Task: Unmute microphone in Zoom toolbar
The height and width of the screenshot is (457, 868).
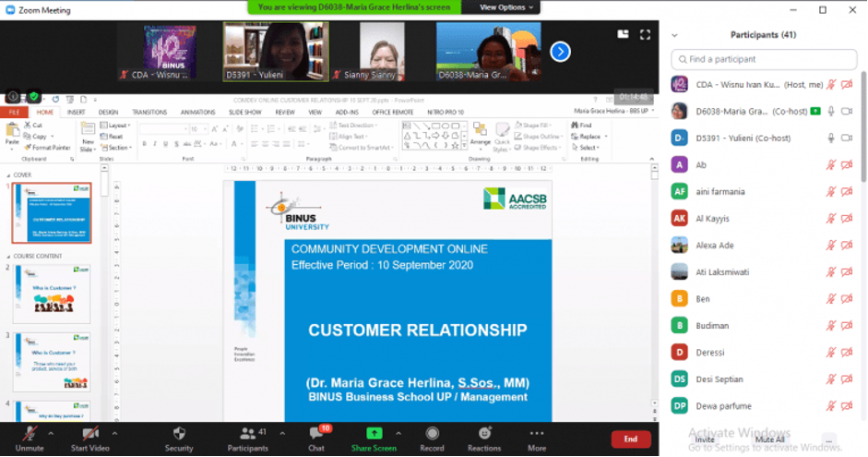Action: click(x=30, y=439)
